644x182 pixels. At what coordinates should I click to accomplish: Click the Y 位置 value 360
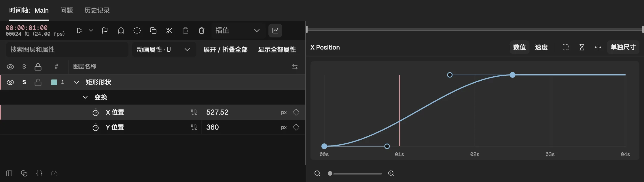click(213, 127)
